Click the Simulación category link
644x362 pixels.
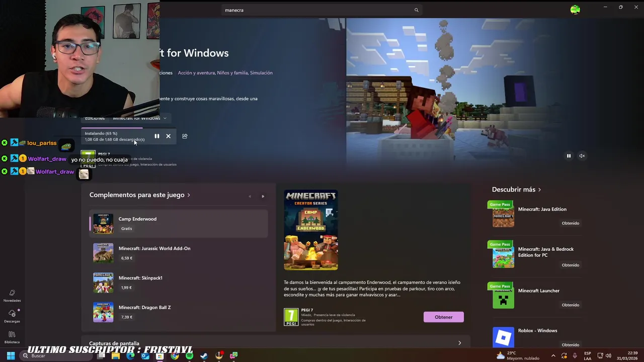pos(261,73)
